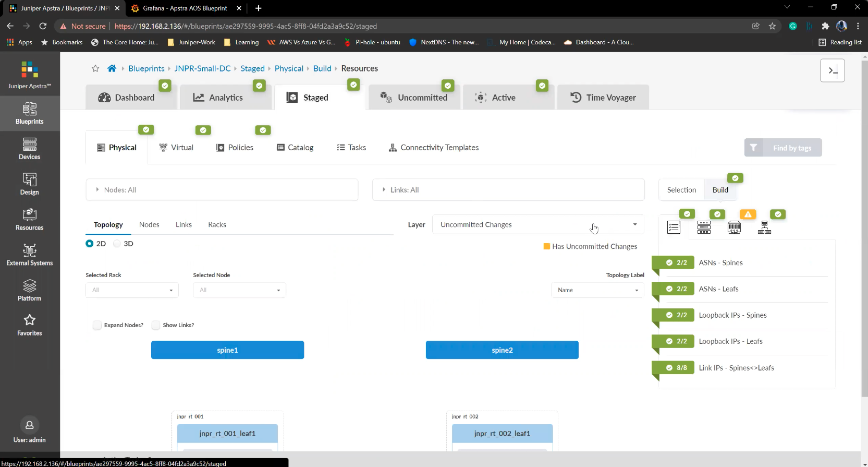Switch to the Selection panel tab
Screen dimensions: 868x467
(681, 190)
